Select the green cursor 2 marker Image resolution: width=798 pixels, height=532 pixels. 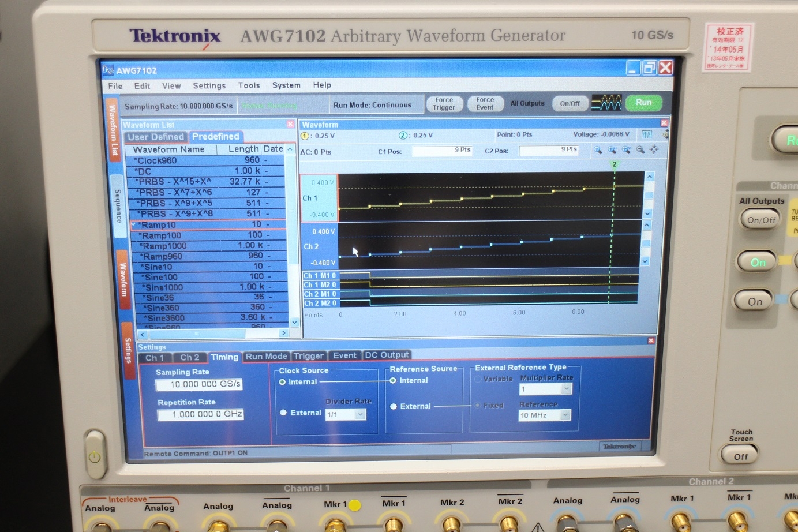click(615, 164)
